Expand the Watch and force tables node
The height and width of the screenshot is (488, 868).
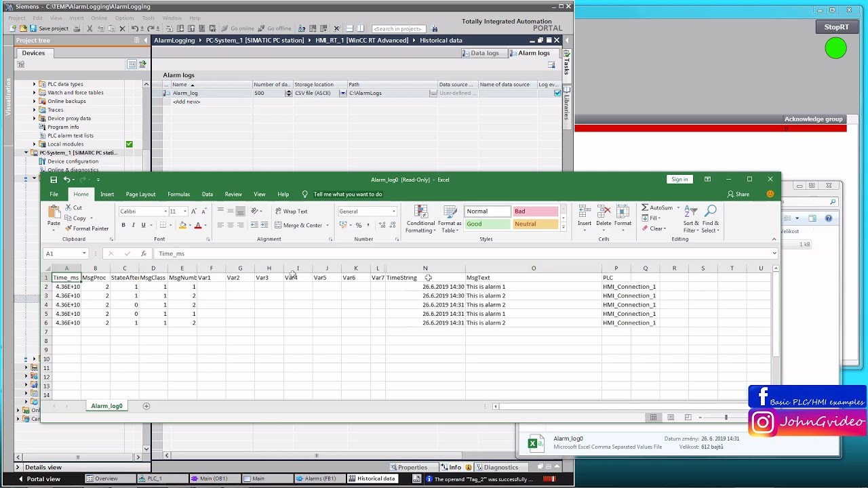pos(34,93)
